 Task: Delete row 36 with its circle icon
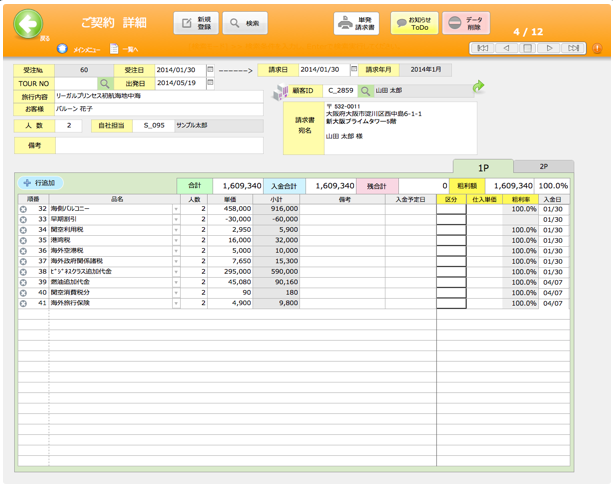point(23,251)
